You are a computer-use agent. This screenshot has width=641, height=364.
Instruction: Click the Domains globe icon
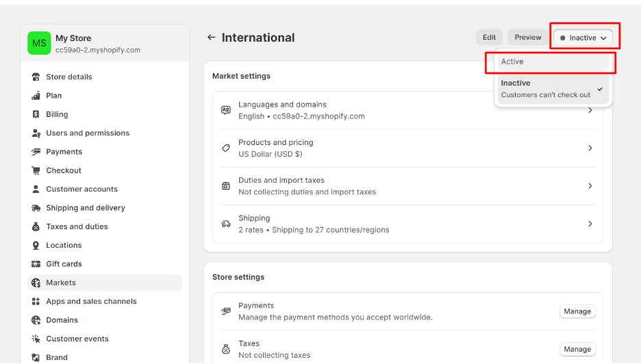tap(36, 320)
